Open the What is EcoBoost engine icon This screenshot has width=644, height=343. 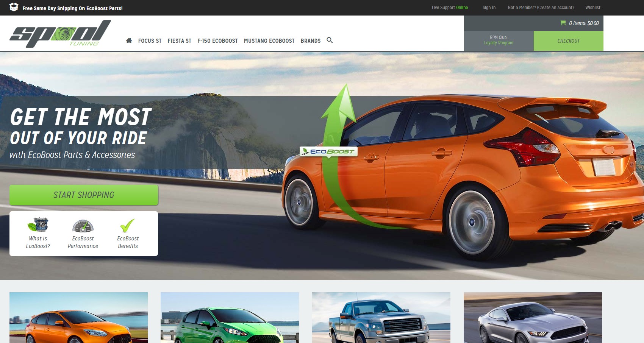pyautogui.click(x=38, y=225)
